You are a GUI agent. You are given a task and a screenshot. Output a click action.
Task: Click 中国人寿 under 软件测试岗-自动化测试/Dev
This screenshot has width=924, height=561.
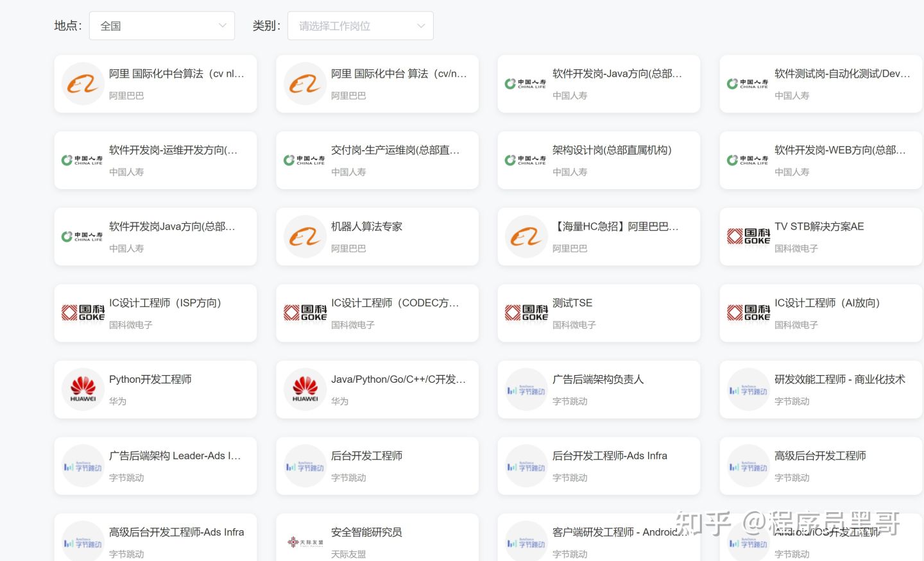792,96
